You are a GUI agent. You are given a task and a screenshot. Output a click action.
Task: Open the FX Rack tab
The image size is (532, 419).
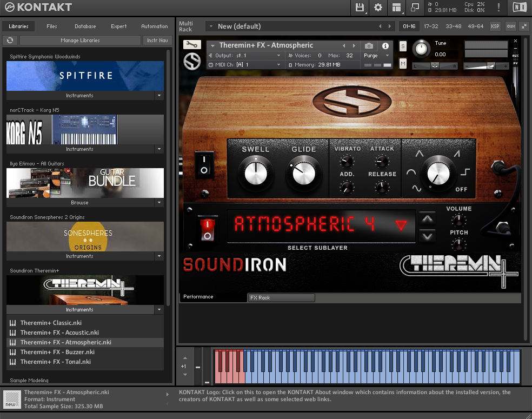coord(281,297)
